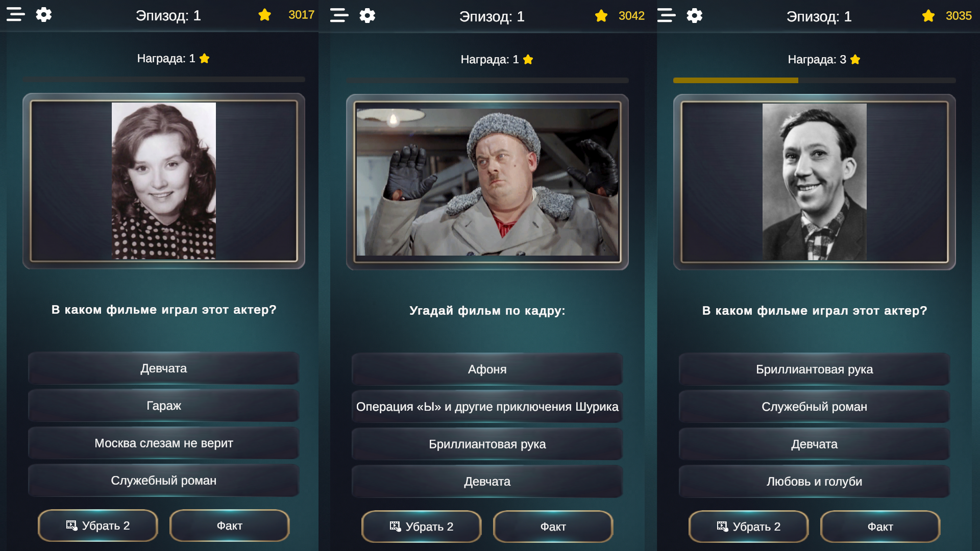Click the question text in right screen
Image resolution: width=980 pixels, height=551 pixels.
click(815, 311)
